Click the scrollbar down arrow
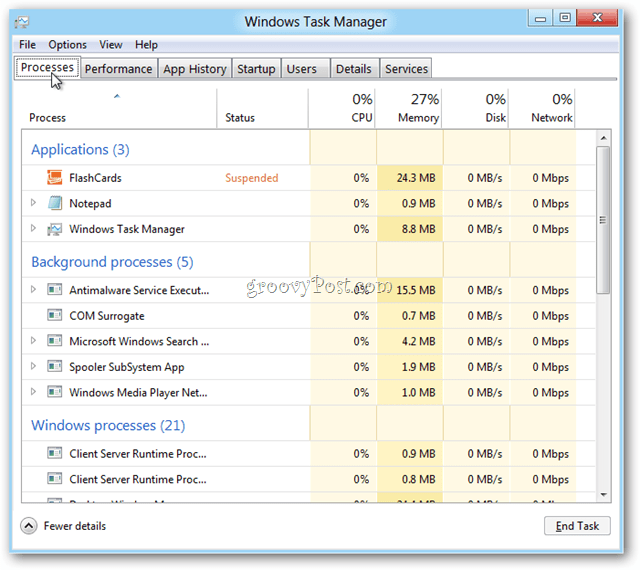The height and width of the screenshot is (570, 640). point(603,494)
